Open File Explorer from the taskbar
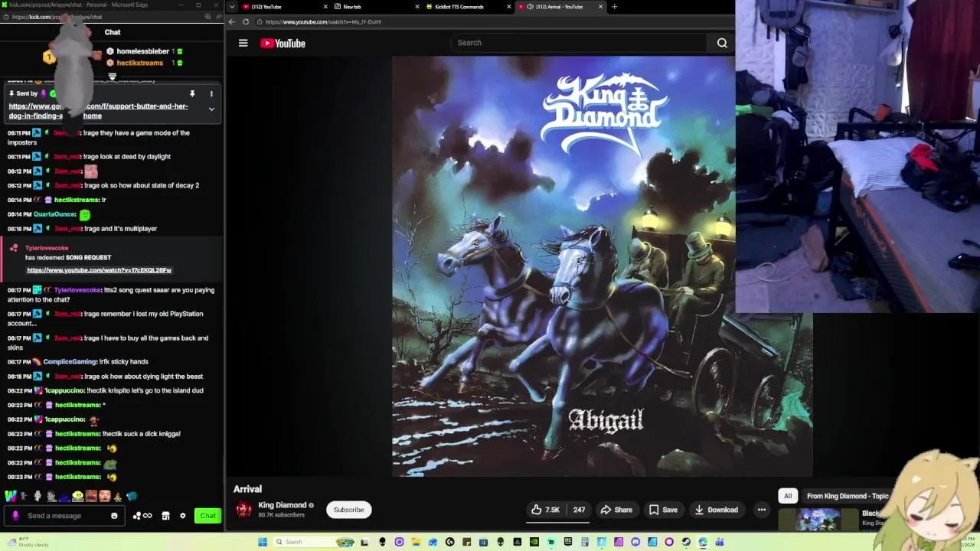The height and width of the screenshot is (551, 980). tap(416, 542)
